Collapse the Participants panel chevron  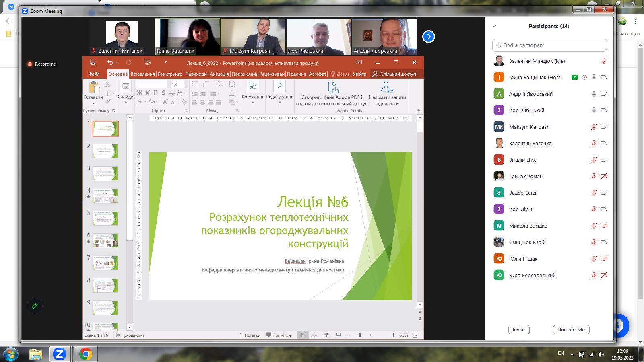tap(494, 27)
